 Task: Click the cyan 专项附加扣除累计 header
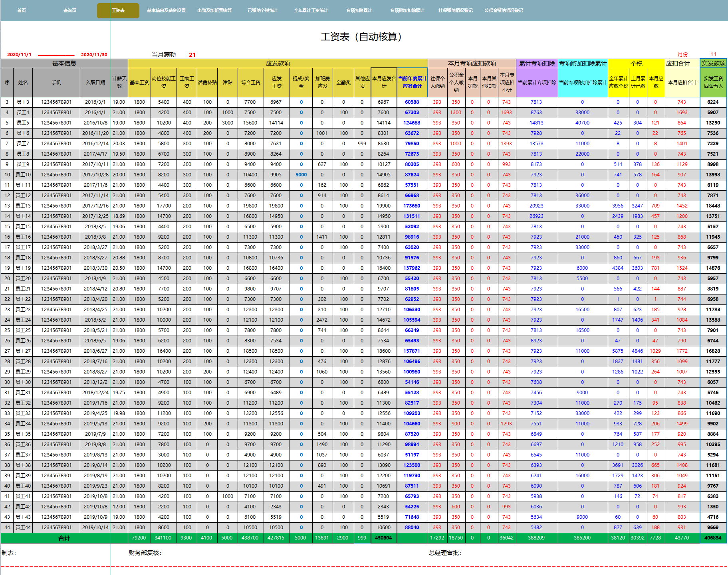[x=583, y=63]
